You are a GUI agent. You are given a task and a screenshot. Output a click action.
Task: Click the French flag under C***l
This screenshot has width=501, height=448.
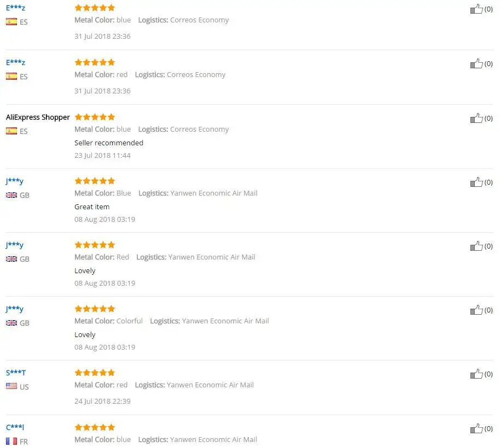pyautogui.click(x=11, y=441)
